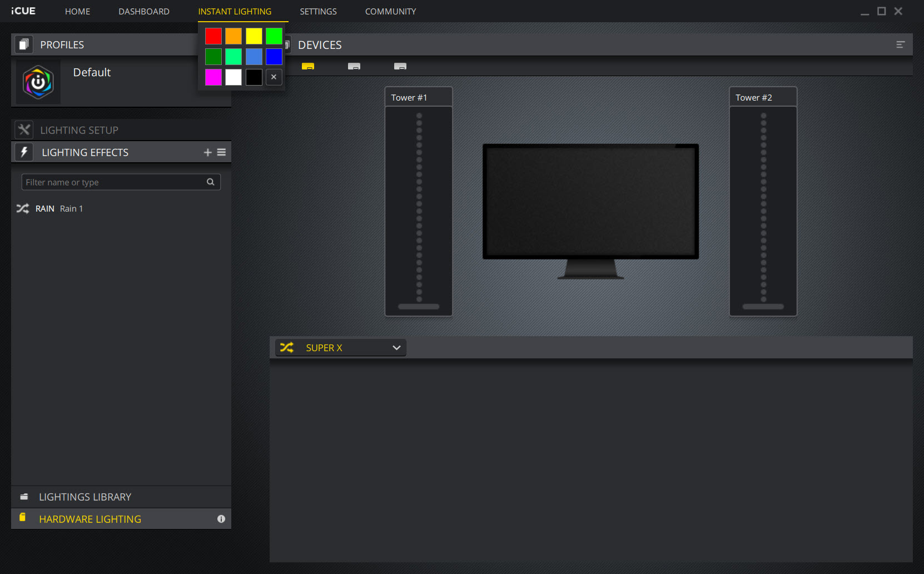Focus the Filter name or type field
The image size is (924, 574).
tap(121, 182)
